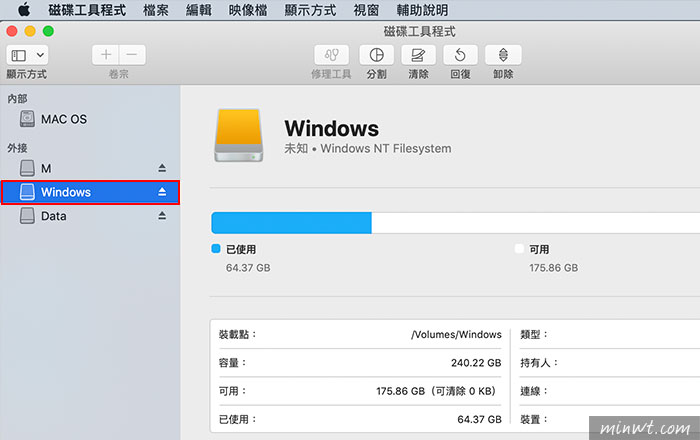
Task: Click the Data drive icon in sidebar
Action: pos(27,216)
